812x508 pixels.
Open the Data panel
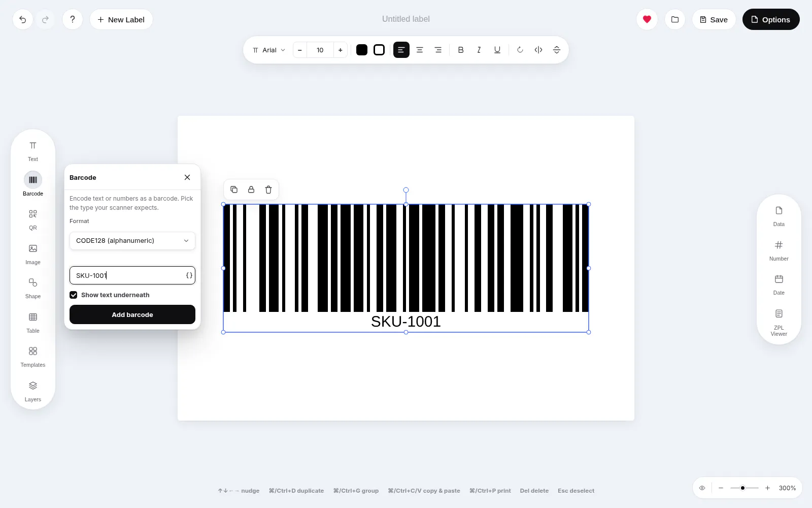click(x=779, y=216)
